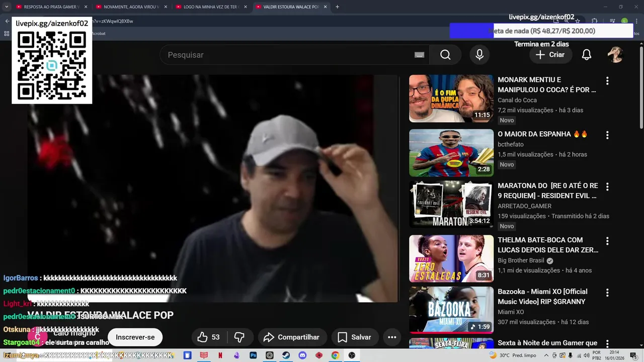Screen dimensions: 644x362
Task: Click the page vertical scrollbar
Action: pyautogui.click(x=641, y=86)
